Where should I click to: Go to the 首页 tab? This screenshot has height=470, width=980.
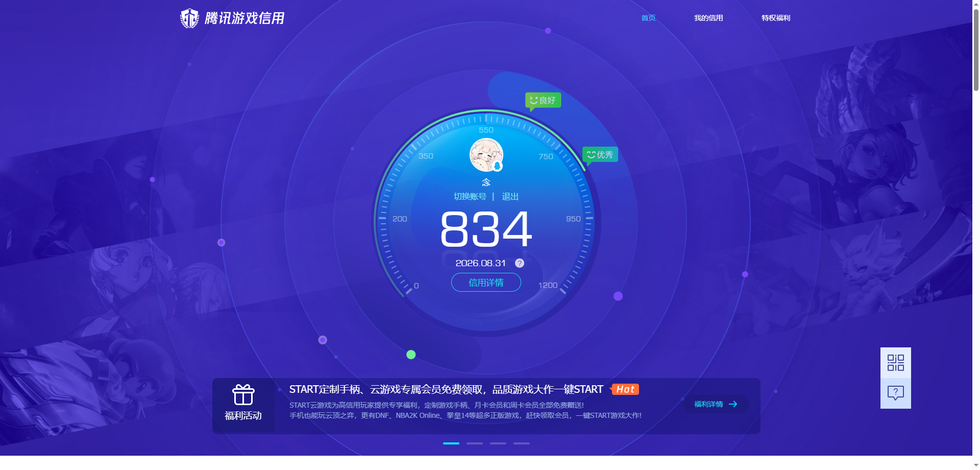tap(648, 18)
